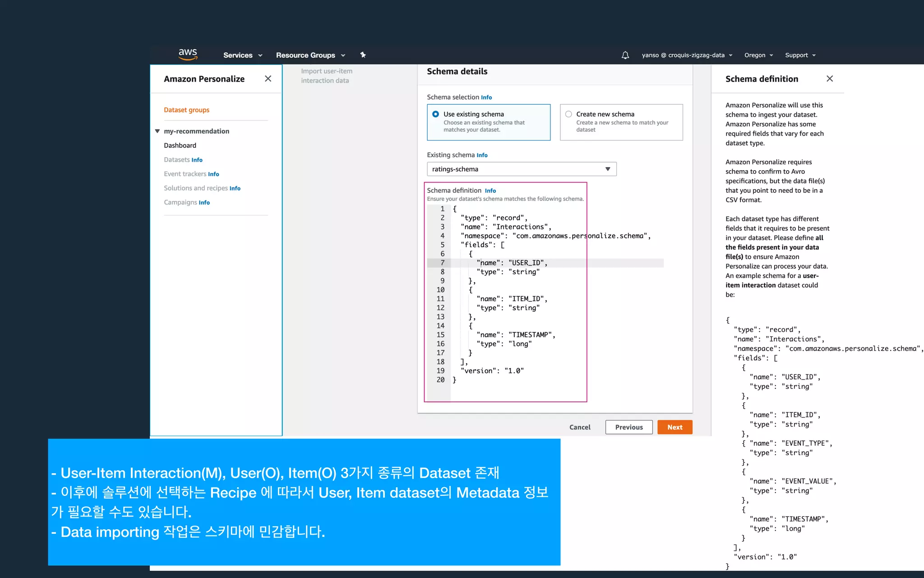Open Event trackers in the sidebar

(x=185, y=174)
